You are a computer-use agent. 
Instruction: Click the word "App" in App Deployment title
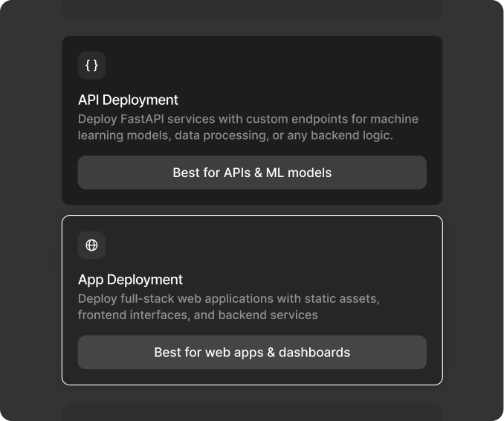(91, 280)
